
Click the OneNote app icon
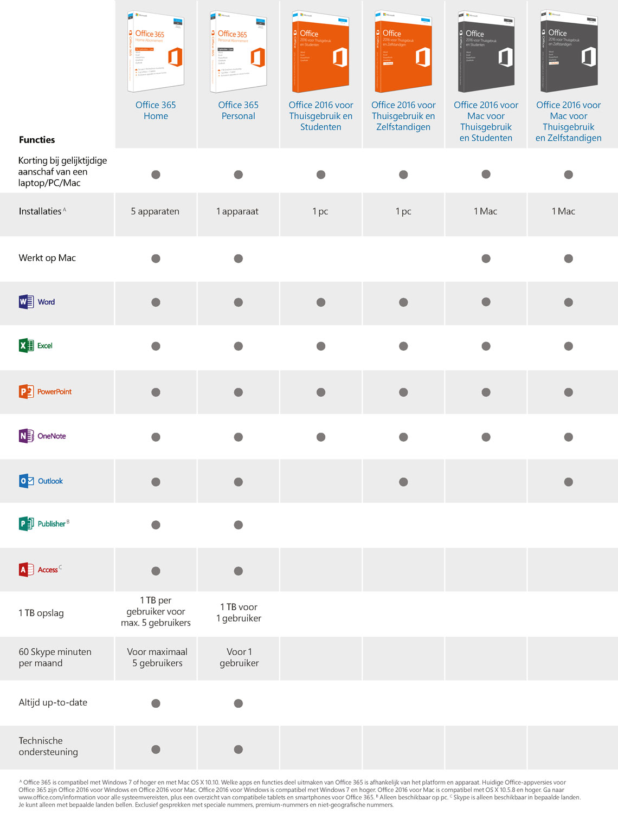pyautogui.click(x=26, y=436)
